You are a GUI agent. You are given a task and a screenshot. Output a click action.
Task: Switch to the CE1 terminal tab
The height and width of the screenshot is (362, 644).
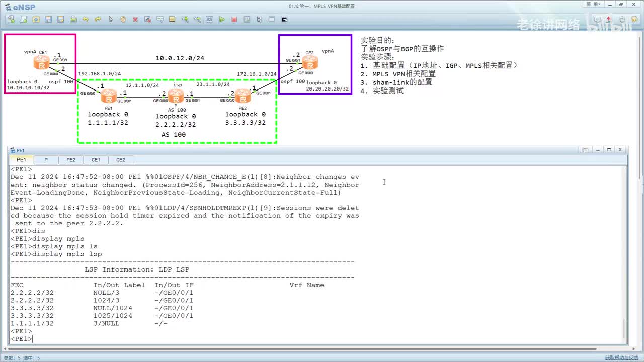point(96,160)
